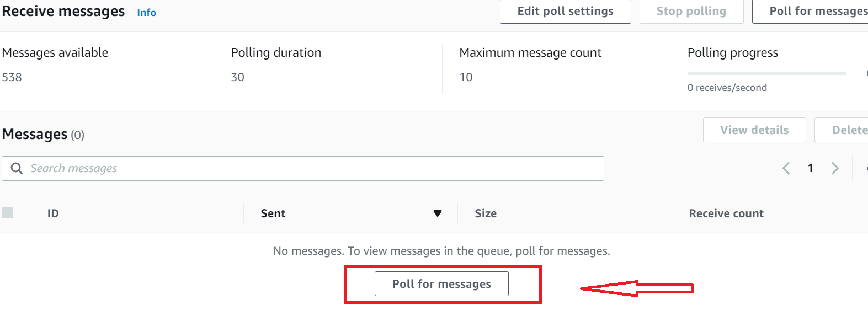Select page number 1 in pagination
The width and height of the screenshot is (868, 311).
(x=811, y=168)
